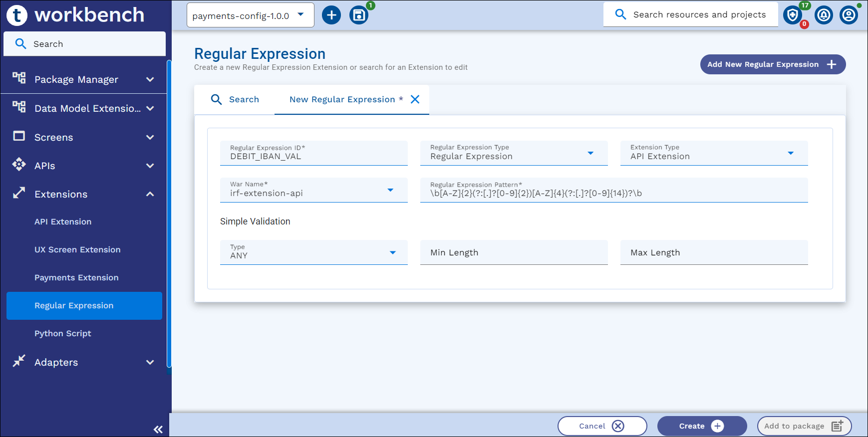
Task: Click the blue plus add icon in top bar
Action: coord(331,15)
